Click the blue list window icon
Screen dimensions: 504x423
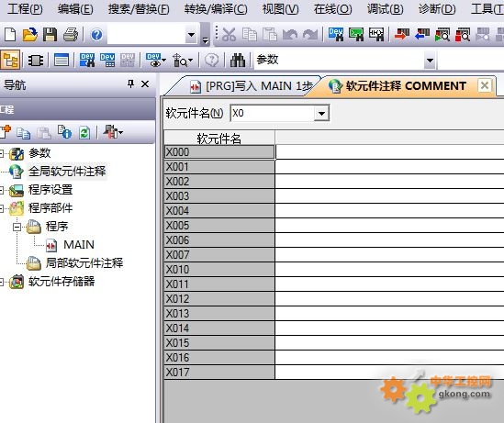click(62, 60)
